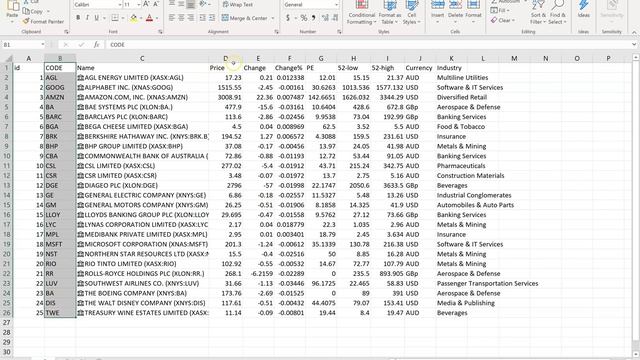Click cell containing 3008.91 price

[x=225, y=97]
